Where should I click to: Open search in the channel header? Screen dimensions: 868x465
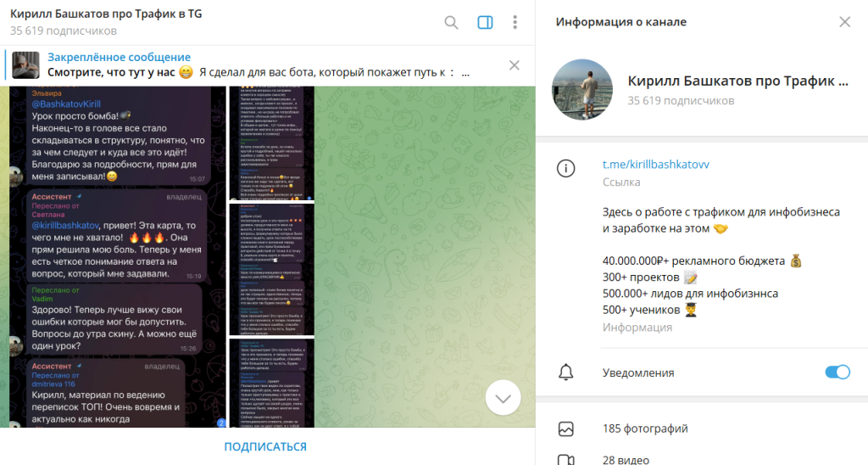(x=451, y=22)
